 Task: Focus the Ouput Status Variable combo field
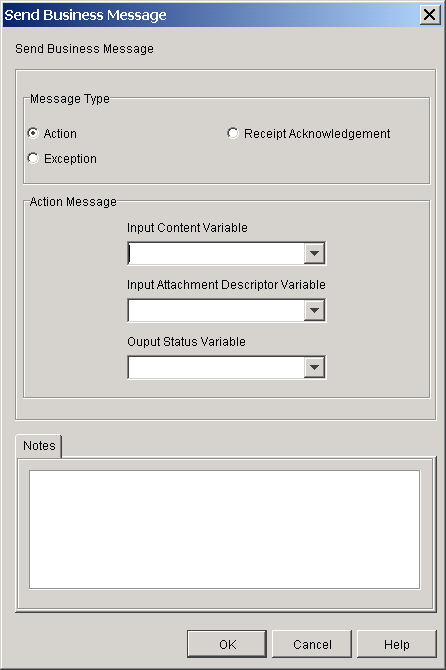click(216, 367)
